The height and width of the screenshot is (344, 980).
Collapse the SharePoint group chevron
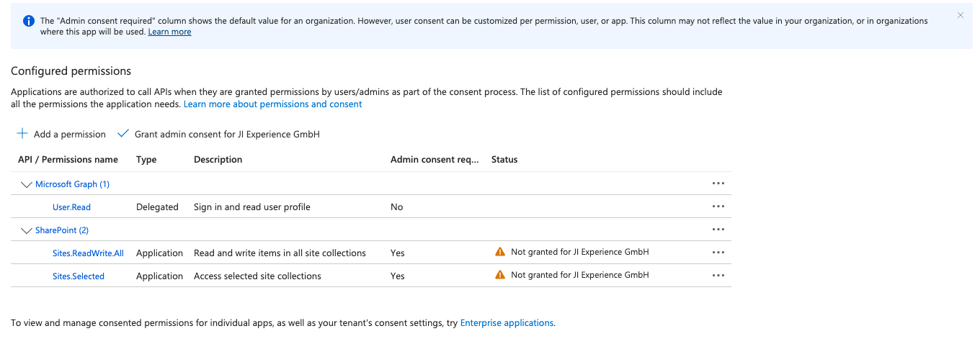click(27, 231)
